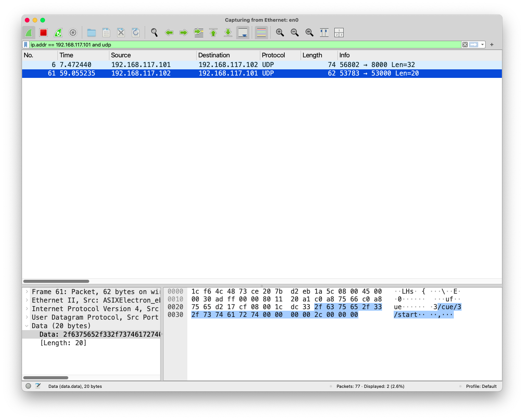The width and height of the screenshot is (524, 420).
Task: Sort by Destination column header
Action: pyautogui.click(x=228, y=55)
